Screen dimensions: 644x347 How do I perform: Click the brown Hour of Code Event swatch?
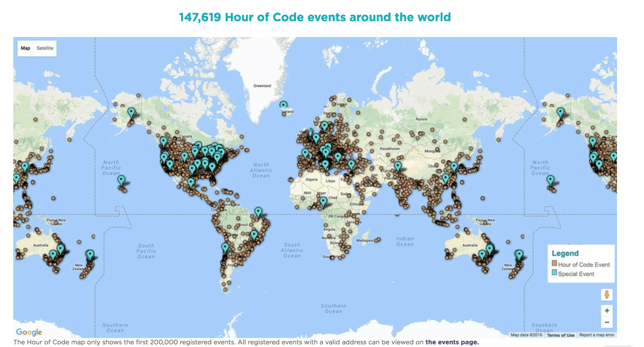pos(554,264)
